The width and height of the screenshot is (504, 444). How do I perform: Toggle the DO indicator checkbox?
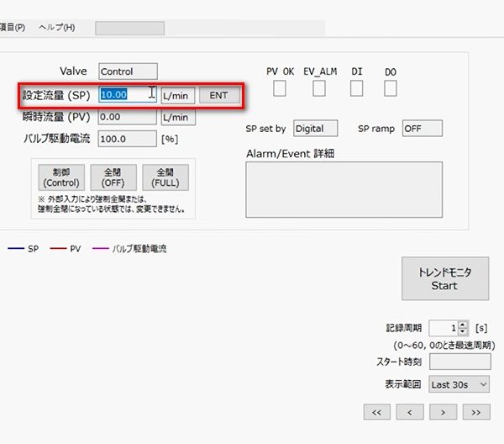391,87
